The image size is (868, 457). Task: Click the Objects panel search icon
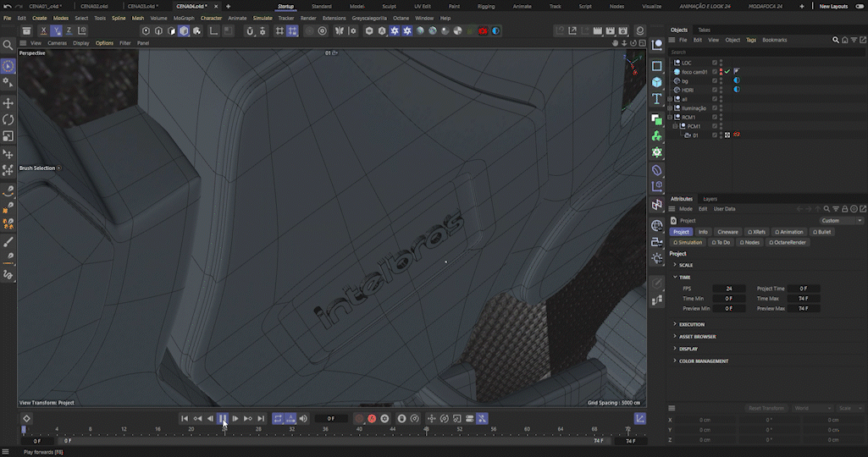tap(836, 40)
